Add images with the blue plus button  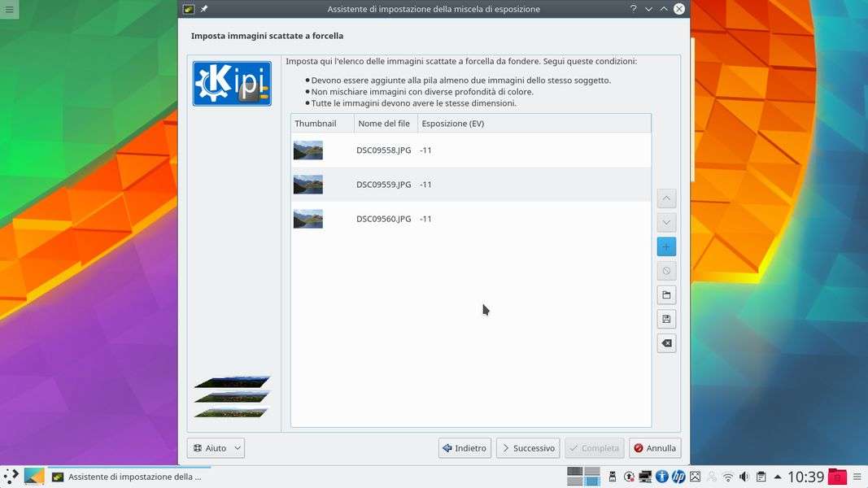coord(666,246)
